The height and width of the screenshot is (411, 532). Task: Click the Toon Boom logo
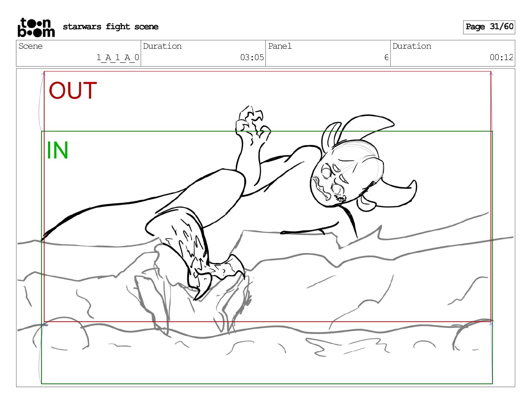[x=36, y=27]
